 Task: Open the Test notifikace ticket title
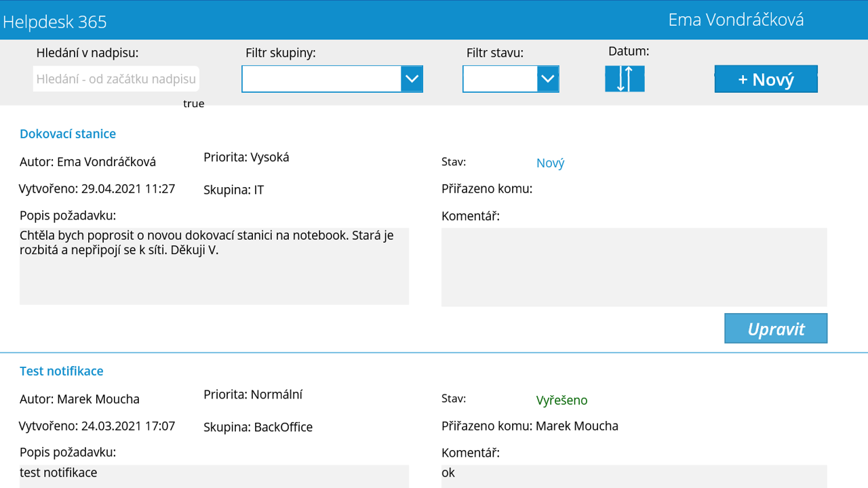click(61, 371)
